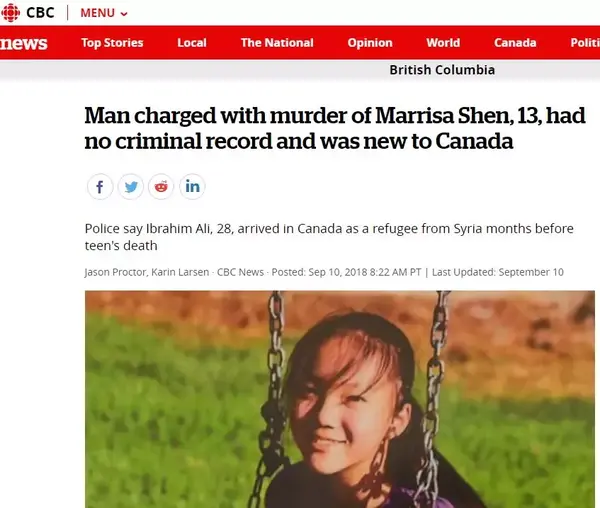
Task: Open the Local news section
Action: (192, 42)
